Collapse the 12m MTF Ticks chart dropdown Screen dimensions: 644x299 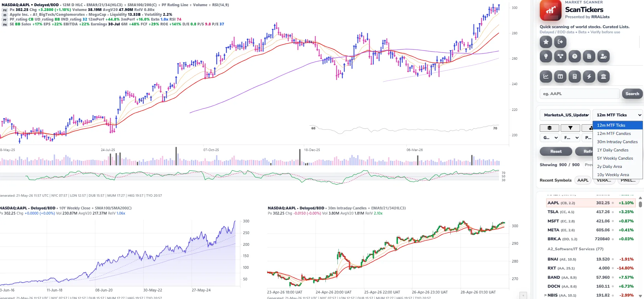pos(618,115)
